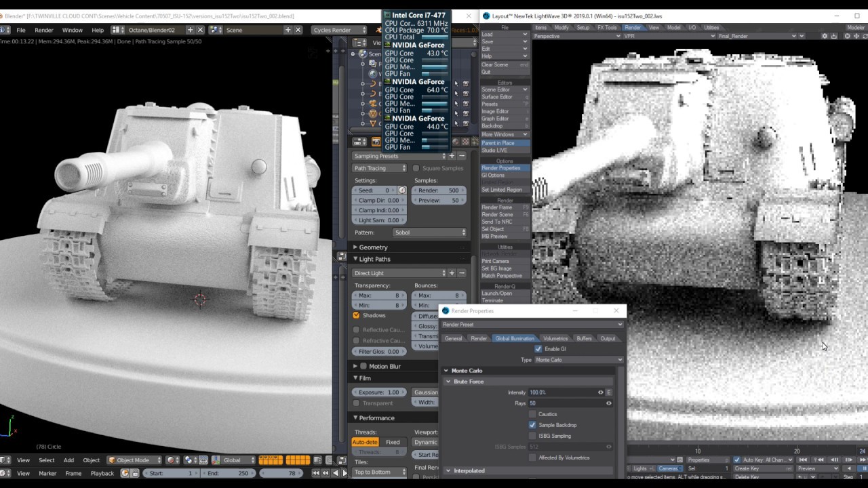Enable Affected By Volumetrics checkbox

click(x=532, y=457)
